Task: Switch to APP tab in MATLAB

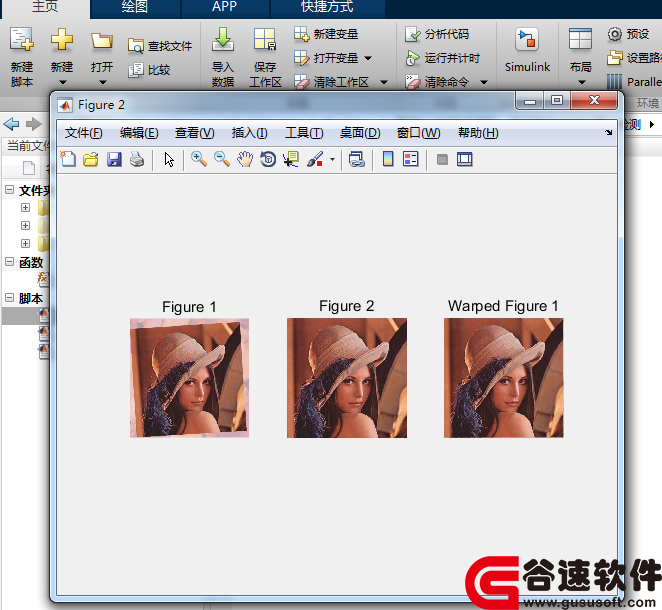Action: [x=224, y=8]
